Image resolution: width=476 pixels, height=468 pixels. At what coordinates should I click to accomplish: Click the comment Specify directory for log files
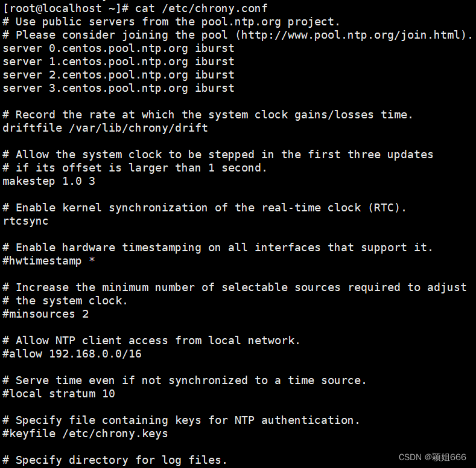point(115,460)
